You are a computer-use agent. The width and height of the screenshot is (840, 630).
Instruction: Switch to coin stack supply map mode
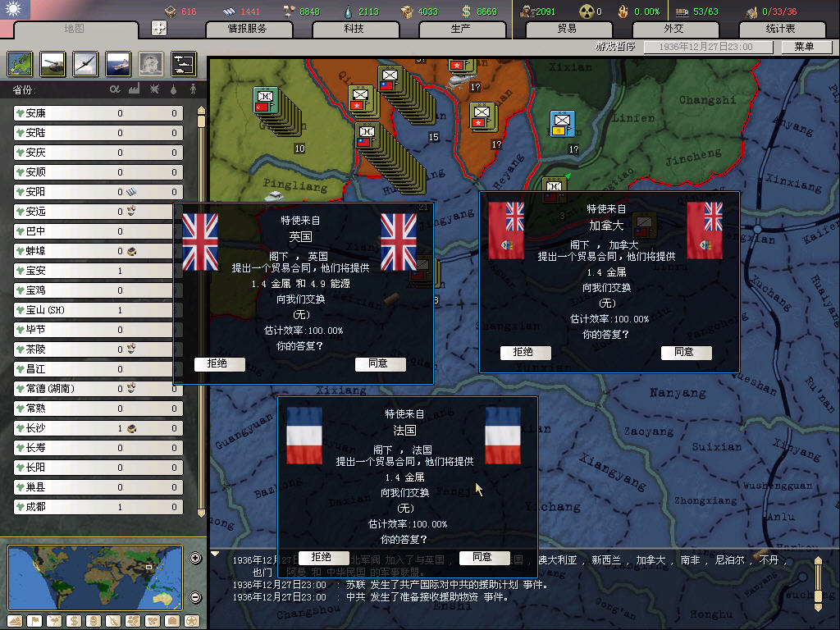point(94,621)
